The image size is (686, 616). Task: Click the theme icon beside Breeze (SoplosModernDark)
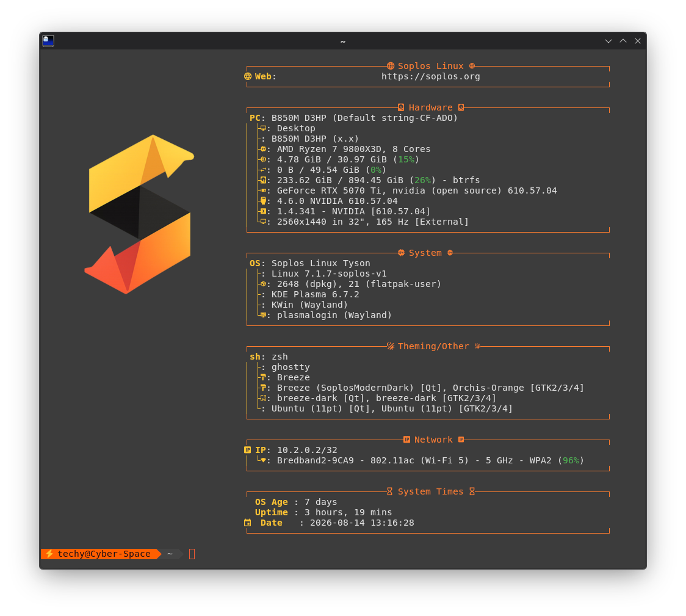(264, 388)
